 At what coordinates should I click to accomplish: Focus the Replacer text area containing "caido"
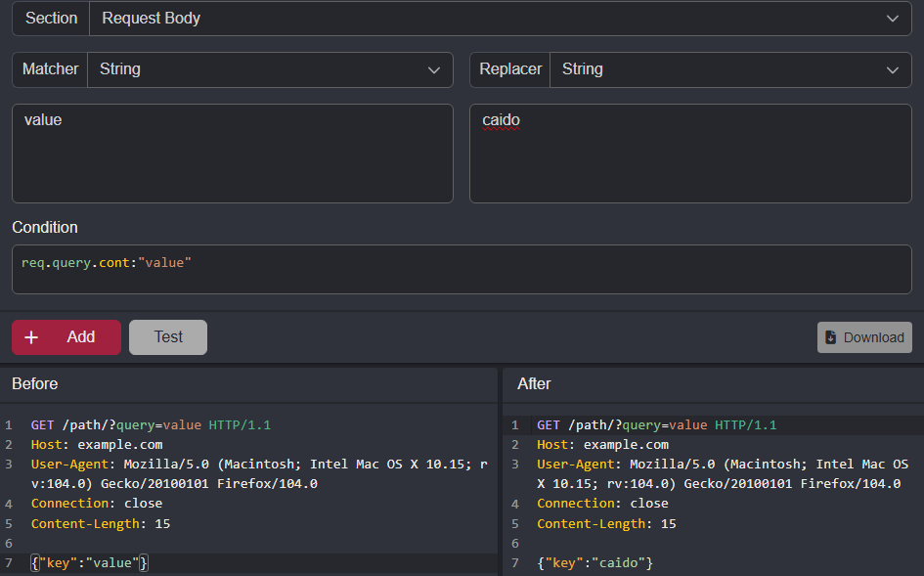point(690,154)
